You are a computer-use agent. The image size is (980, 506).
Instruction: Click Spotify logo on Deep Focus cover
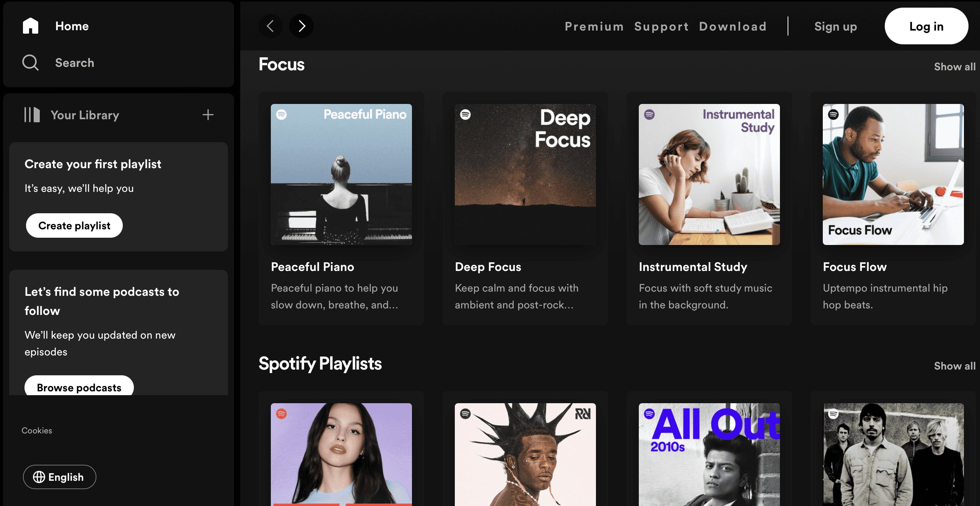tap(466, 114)
